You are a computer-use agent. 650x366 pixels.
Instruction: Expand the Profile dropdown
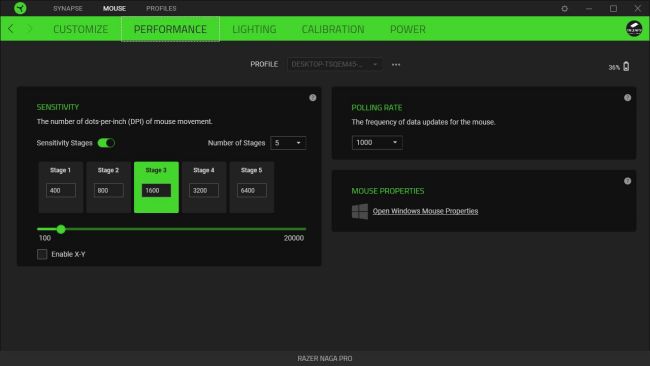[x=334, y=64]
